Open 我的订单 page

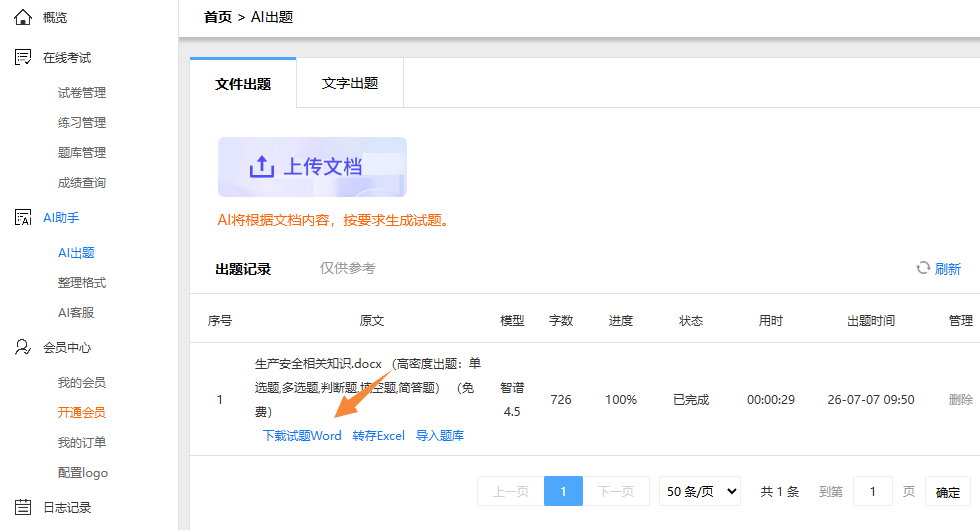pos(82,442)
